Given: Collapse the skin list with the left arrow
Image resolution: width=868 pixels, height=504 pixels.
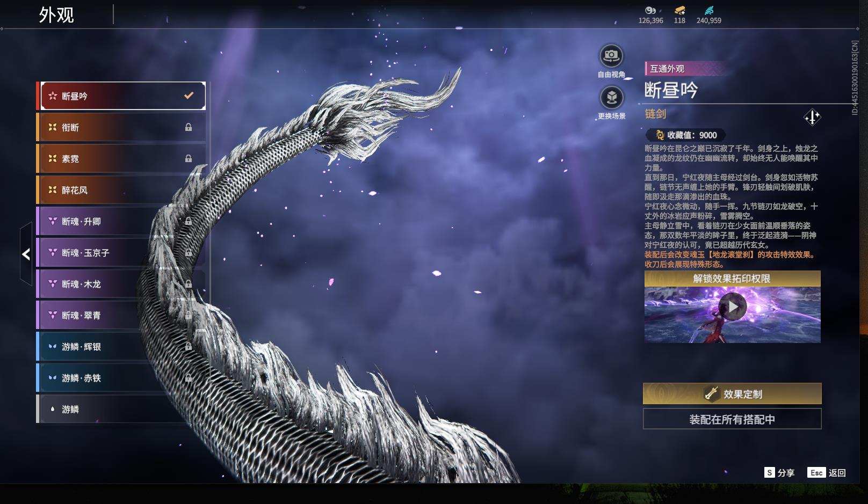Looking at the screenshot, I should coord(26,254).
